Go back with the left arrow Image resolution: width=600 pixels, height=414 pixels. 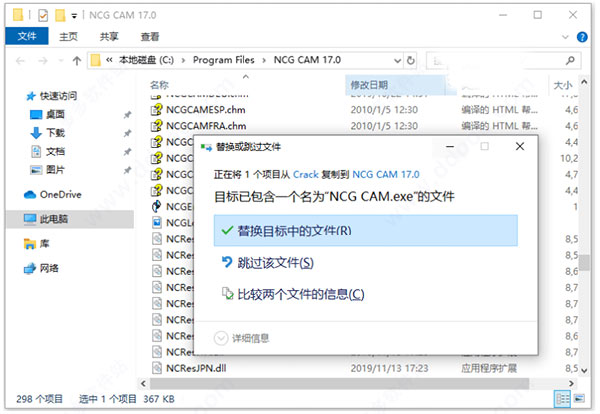(21, 60)
